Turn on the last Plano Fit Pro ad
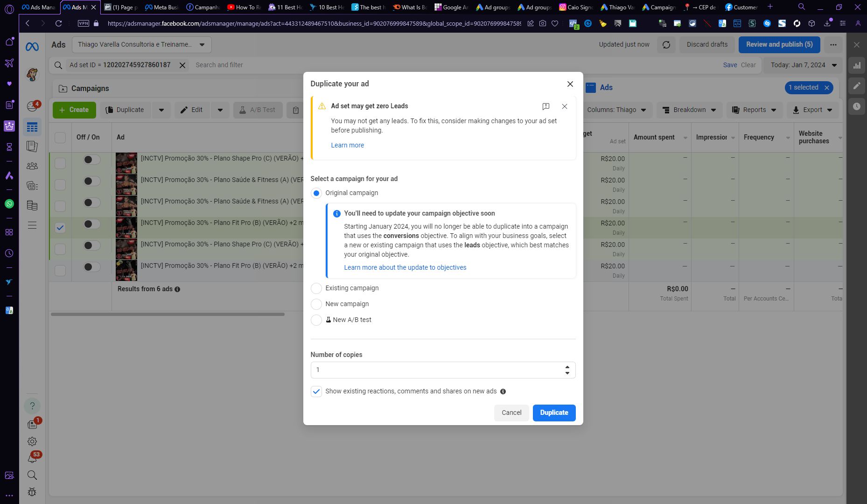 pos(91,267)
